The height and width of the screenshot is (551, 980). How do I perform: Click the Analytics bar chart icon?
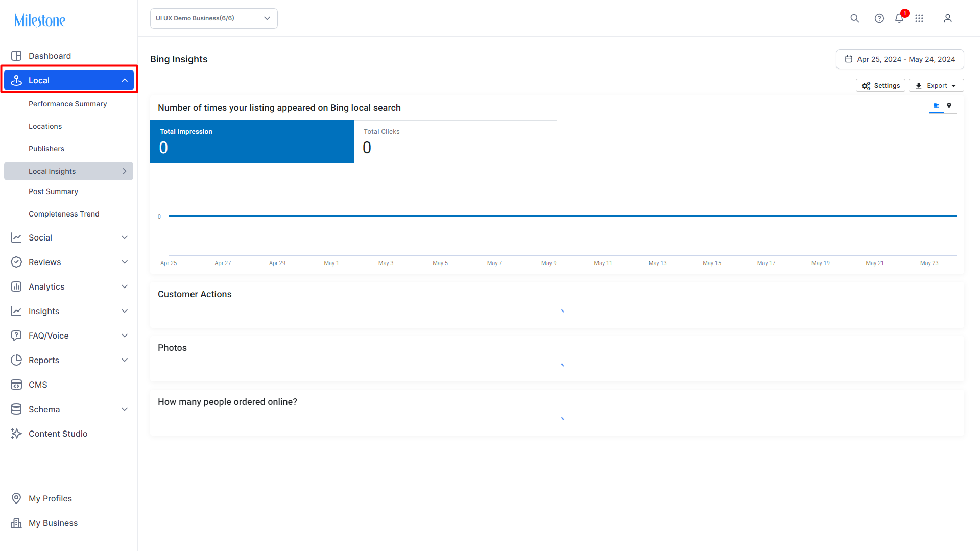[x=16, y=286]
